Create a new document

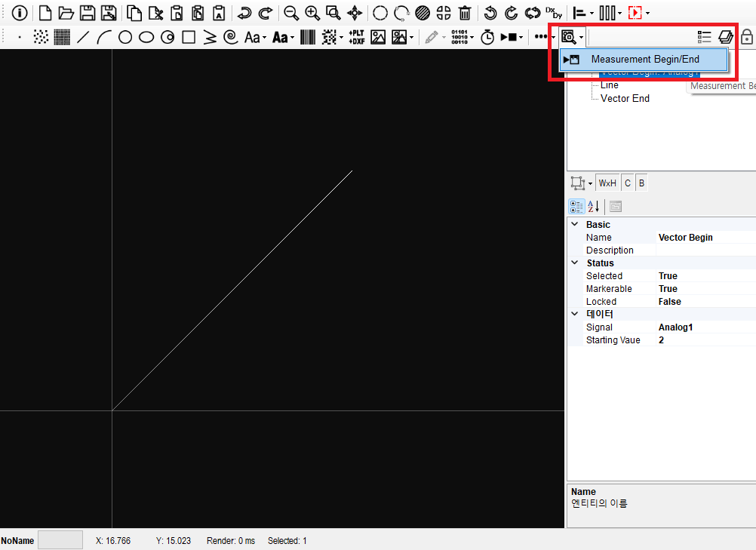coord(45,13)
